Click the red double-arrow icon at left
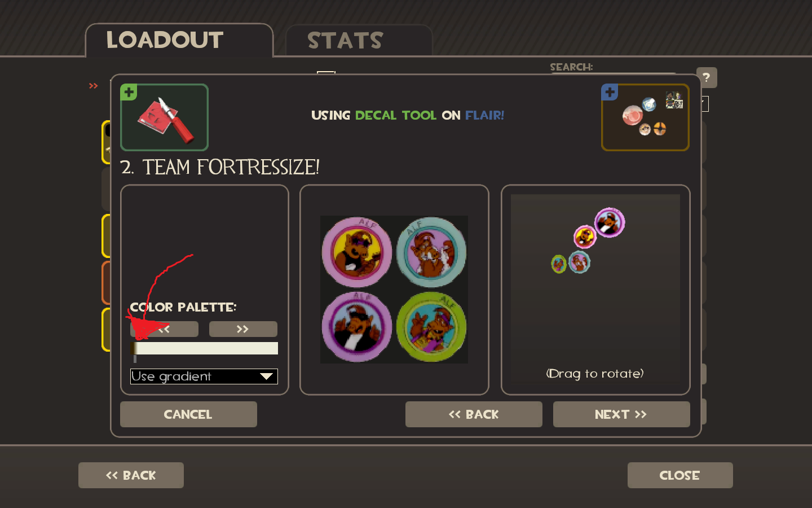The image size is (812, 508). pos(94,86)
